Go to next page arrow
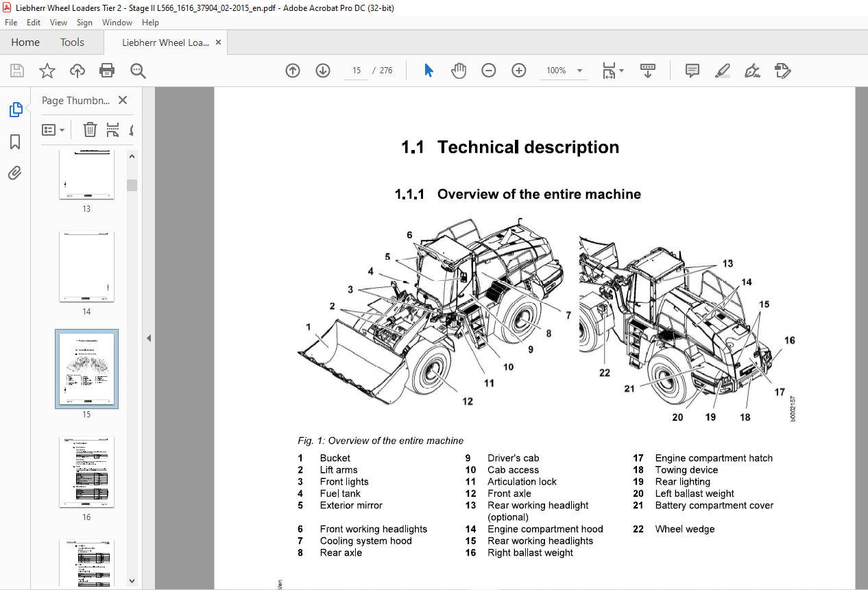868x590 pixels. point(323,71)
